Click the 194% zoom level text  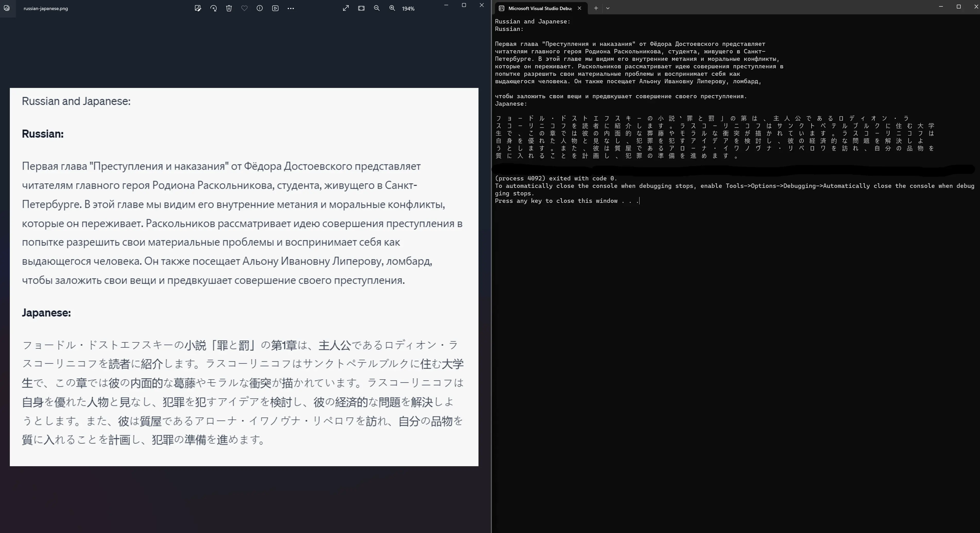pyautogui.click(x=408, y=9)
